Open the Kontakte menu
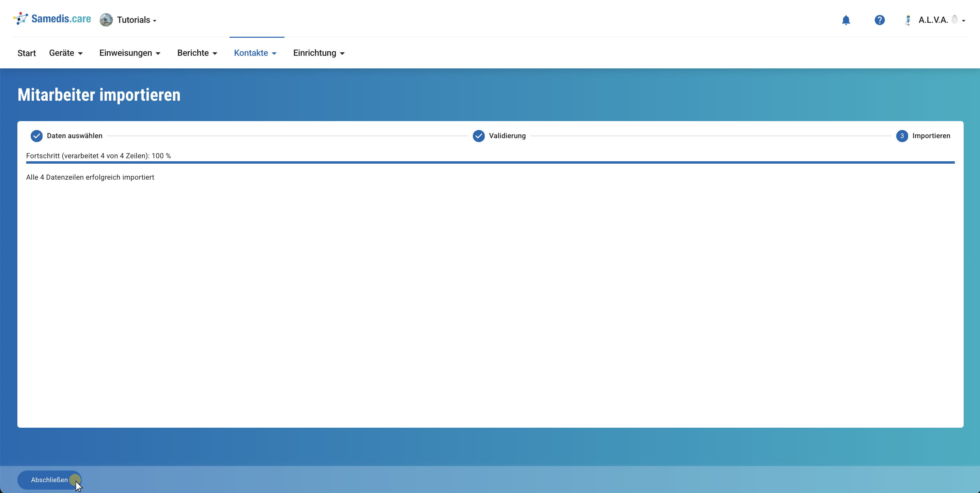This screenshot has width=980, height=493. click(x=255, y=53)
